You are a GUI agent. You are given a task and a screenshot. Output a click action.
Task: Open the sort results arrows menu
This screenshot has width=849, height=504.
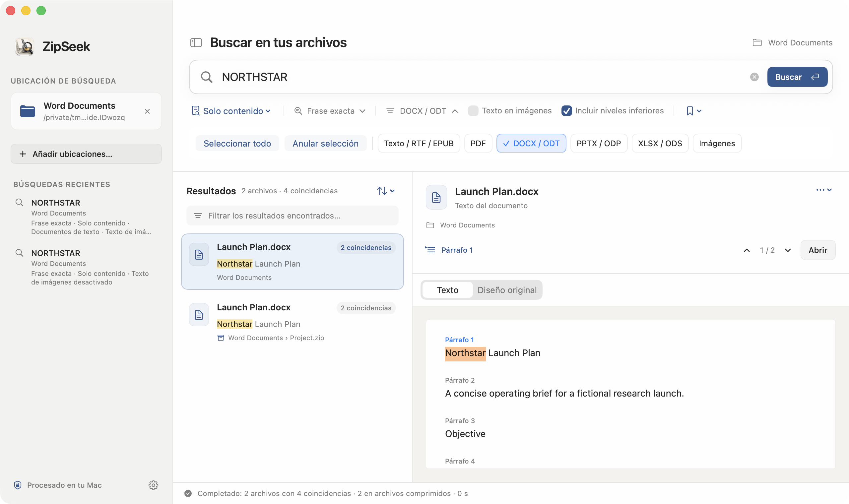tap(386, 191)
